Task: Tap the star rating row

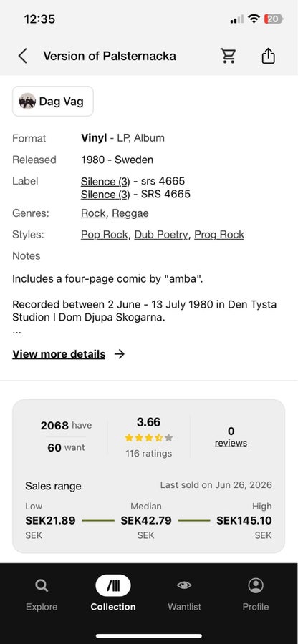Action: point(149,438)
